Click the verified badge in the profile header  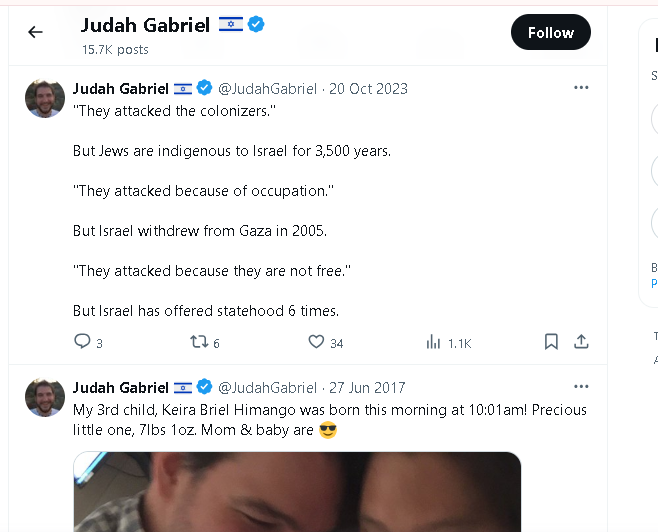coord(257,24)
